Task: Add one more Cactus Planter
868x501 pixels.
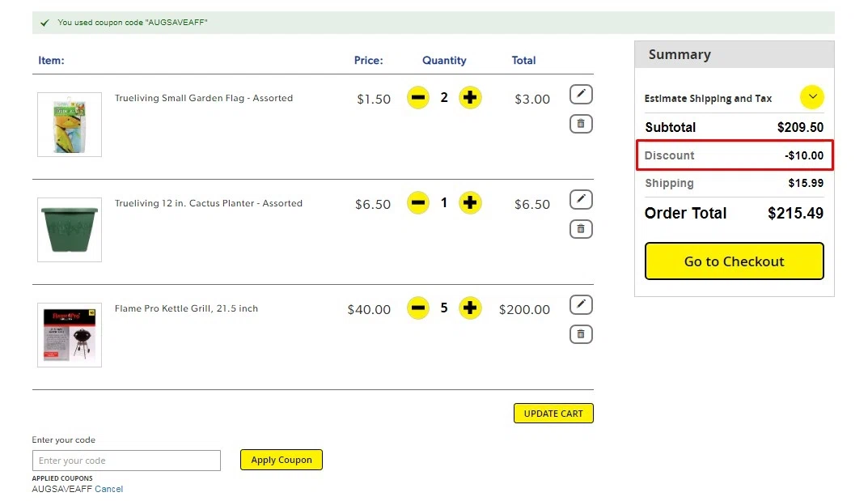Action: (470, 203)
